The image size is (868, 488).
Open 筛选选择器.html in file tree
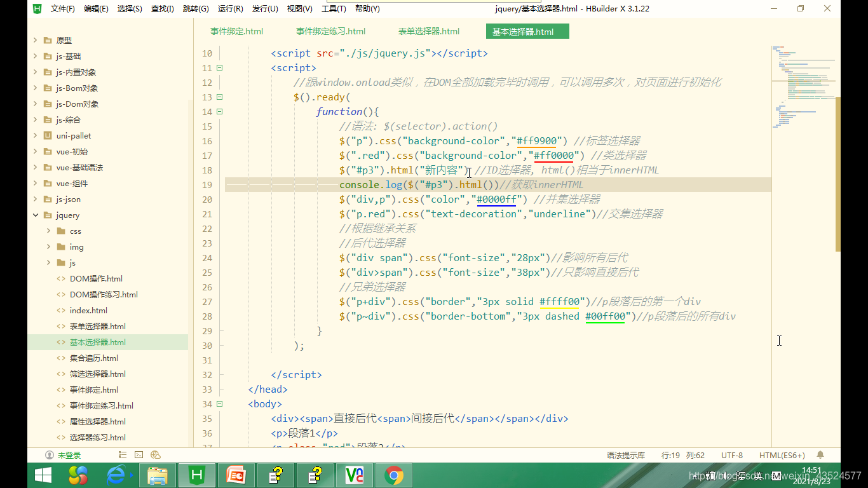pyautogui.click(x=98, y=374)
